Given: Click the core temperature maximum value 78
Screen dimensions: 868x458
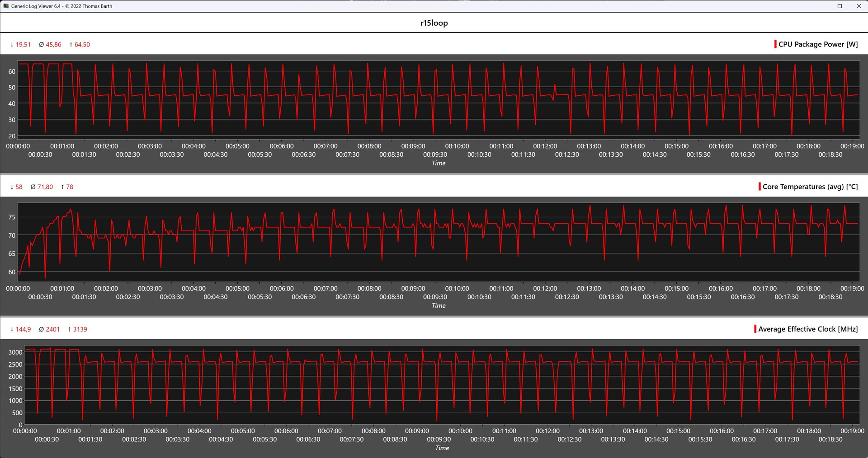Looking at the screenshot, I should (x=69, y=187).
